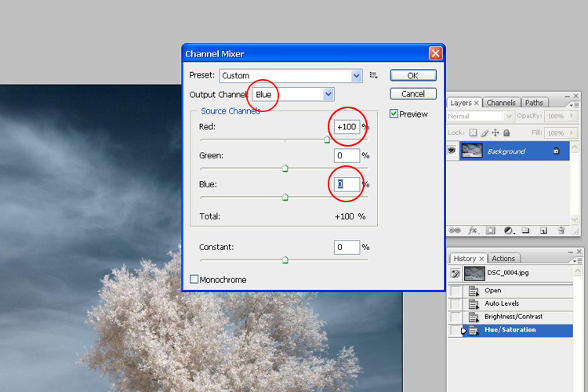Create a new layer group
Viewport: 588px width, 392px height.
click(525, 230)
